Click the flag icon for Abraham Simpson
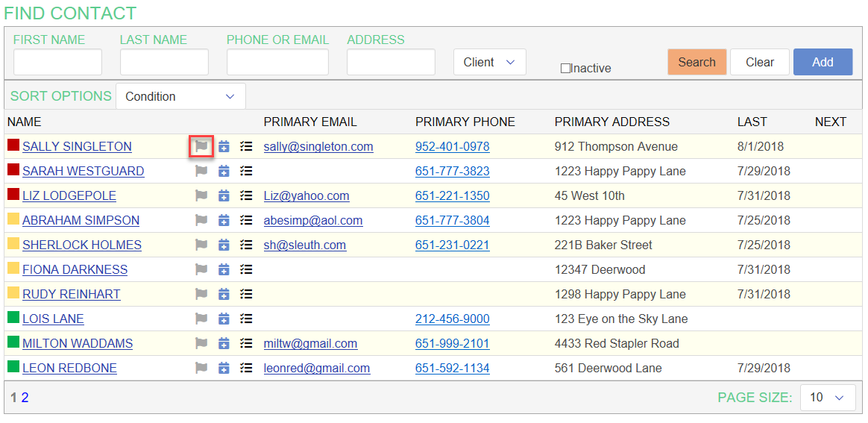868x423 pixels. click(201, 221)
